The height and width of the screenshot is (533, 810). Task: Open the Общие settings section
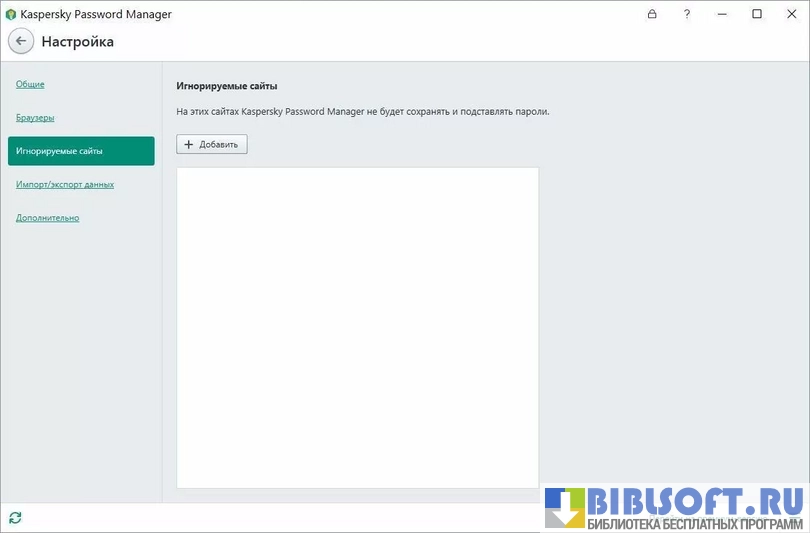pyautogui.click(x=30, y=84)
